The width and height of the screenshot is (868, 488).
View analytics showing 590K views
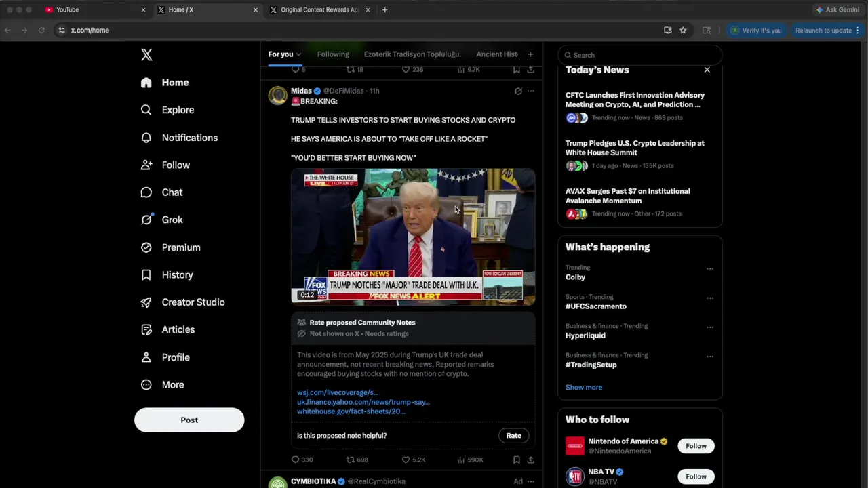(x=470, y=460)
